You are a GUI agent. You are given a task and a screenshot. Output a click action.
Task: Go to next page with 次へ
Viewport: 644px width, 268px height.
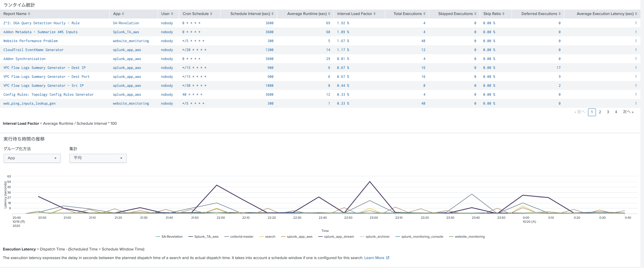pos(627,112)
